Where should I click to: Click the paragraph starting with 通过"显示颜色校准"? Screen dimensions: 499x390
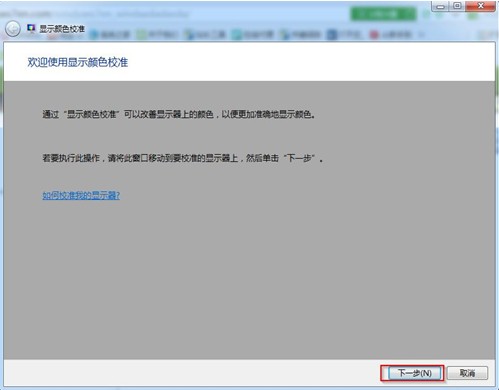[x=179, y=114]
